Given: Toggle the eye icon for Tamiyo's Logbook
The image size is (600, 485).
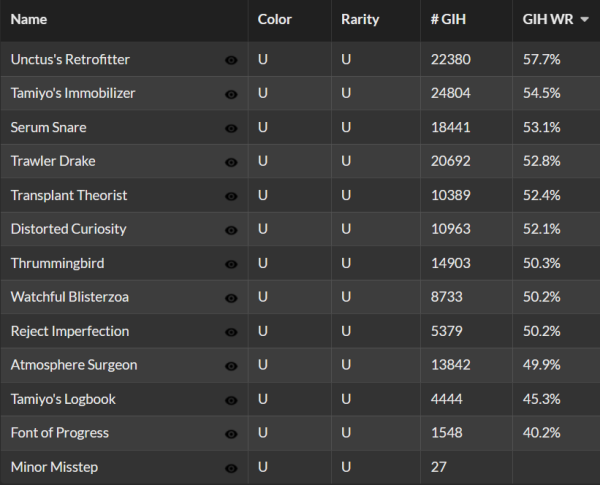Looking at the screenshot, I should 231,400.
